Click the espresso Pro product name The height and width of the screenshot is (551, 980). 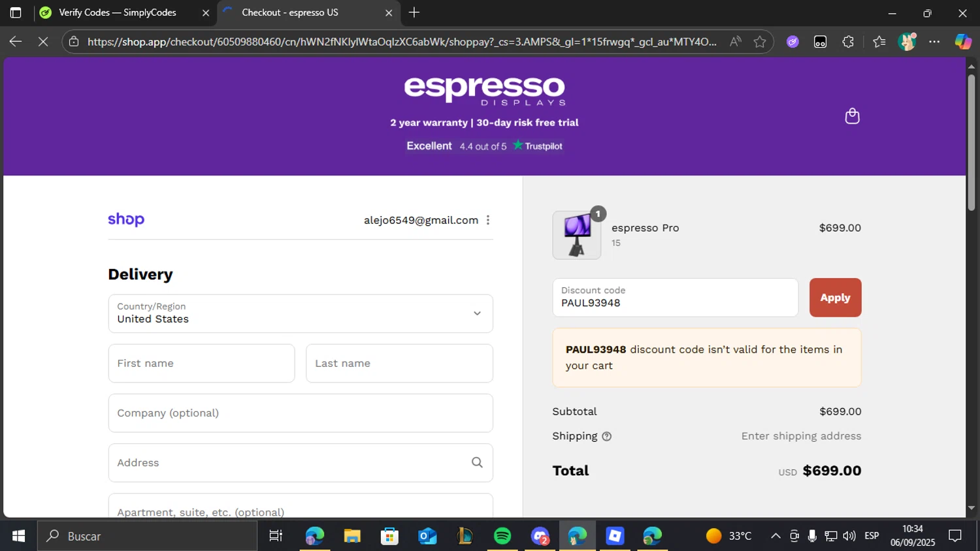[645, 228]
